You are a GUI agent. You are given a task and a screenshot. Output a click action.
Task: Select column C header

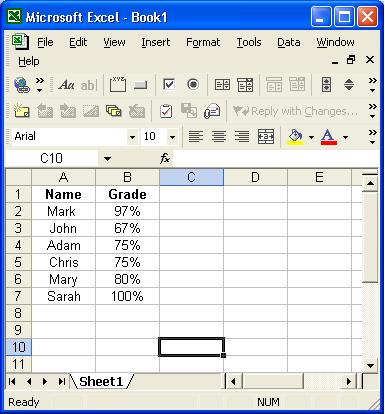191,177
